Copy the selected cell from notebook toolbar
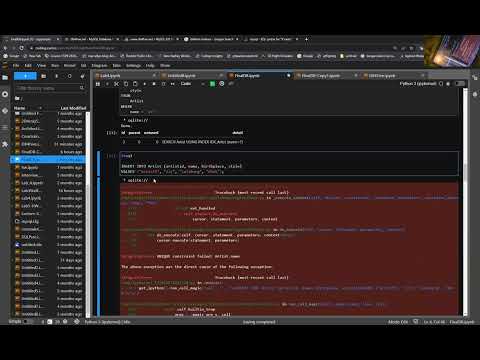Screen dimensions: 480x360 click(126, 84)
